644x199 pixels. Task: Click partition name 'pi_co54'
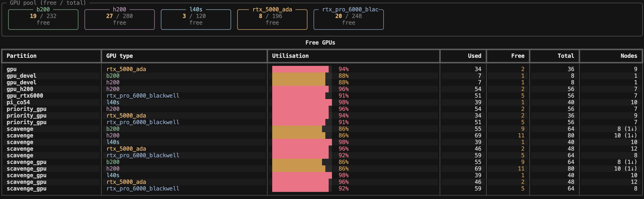[18, 102]
